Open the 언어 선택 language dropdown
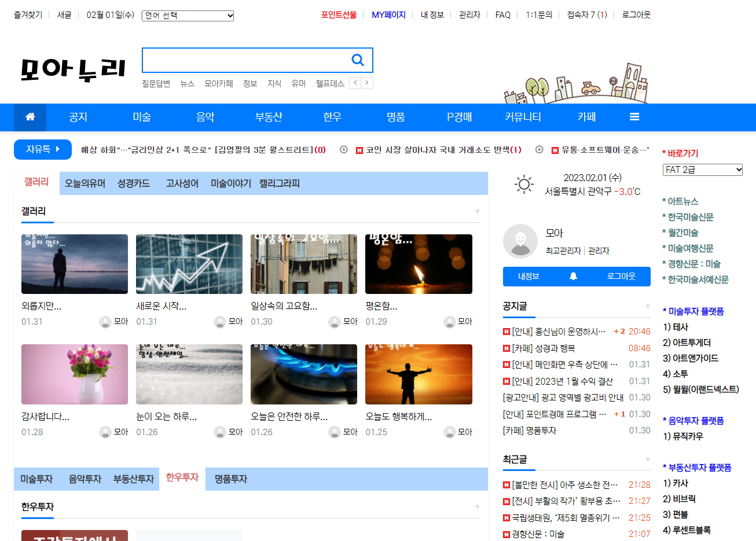 pyautogui.click(x=188, y=16)
